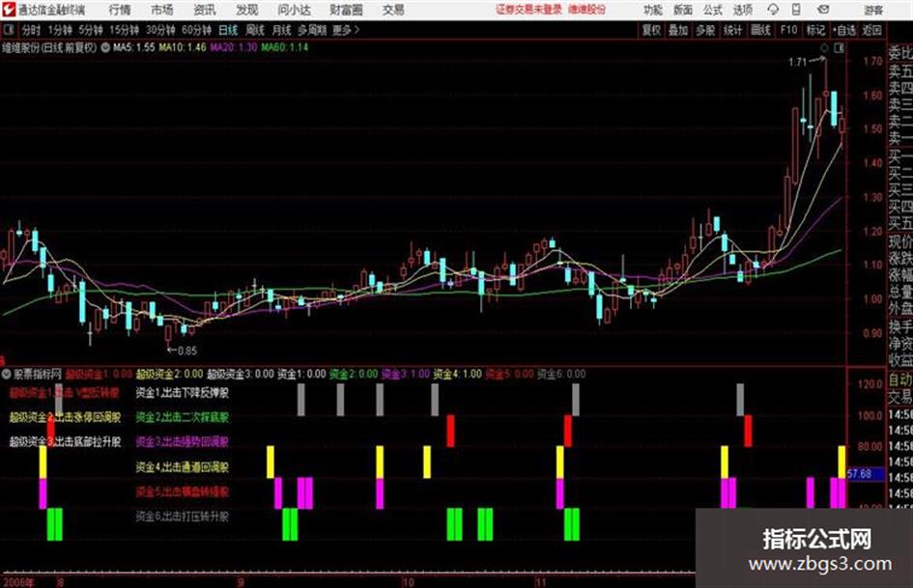
Task: Open the 股票指标网 indicator dropdown circle
Action: click(7, 374)
